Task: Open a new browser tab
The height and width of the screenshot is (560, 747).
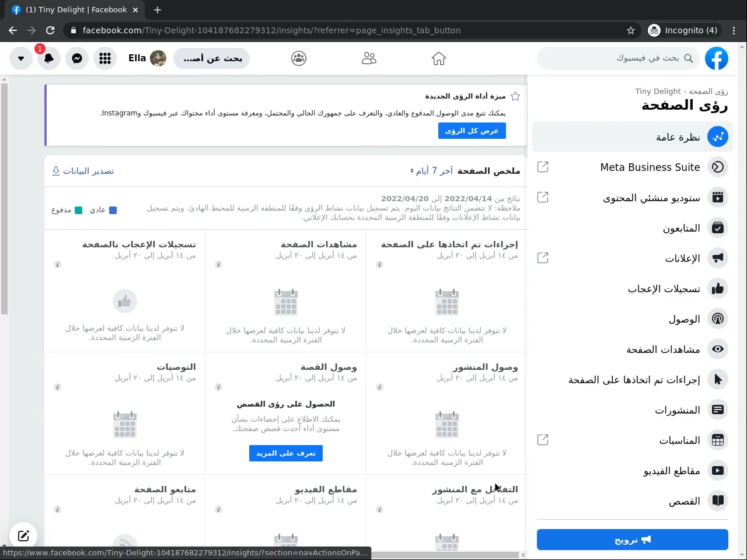Action: [x=158, y=10]
